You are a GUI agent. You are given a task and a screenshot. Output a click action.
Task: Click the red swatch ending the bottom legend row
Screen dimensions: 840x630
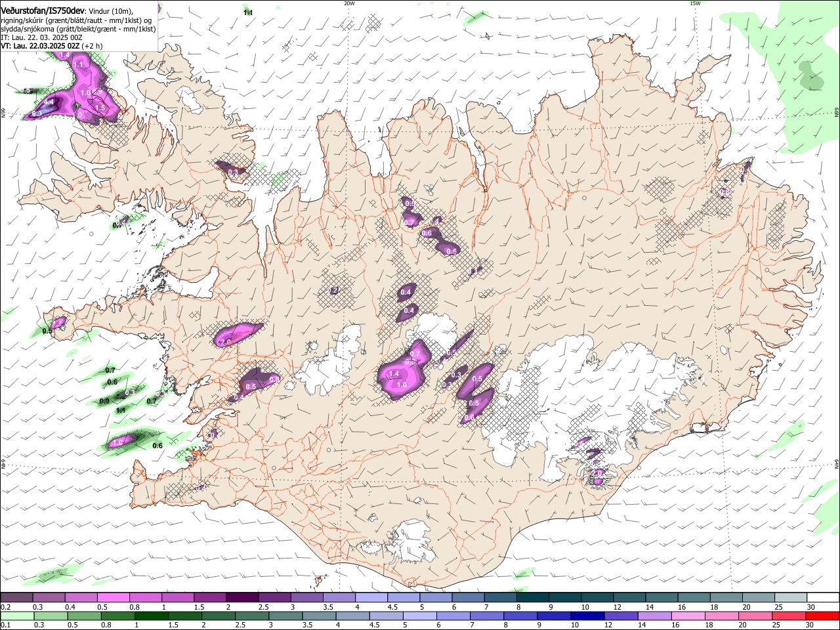click(x=822, y=616)
